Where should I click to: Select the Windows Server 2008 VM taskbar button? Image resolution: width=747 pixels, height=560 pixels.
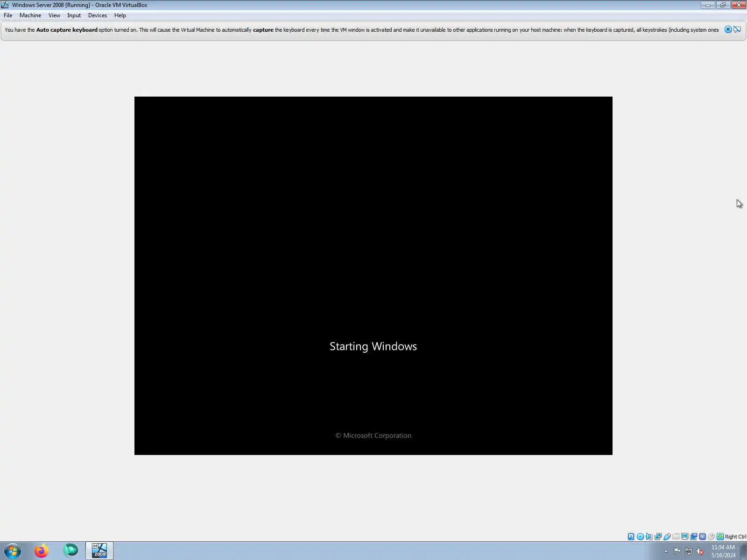(99, 551)
